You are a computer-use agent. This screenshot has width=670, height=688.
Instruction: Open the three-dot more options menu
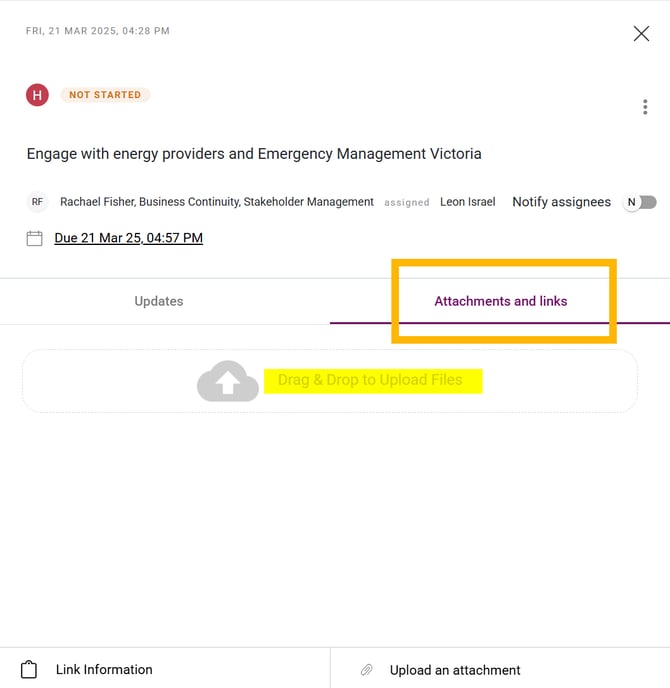(645, 107)
